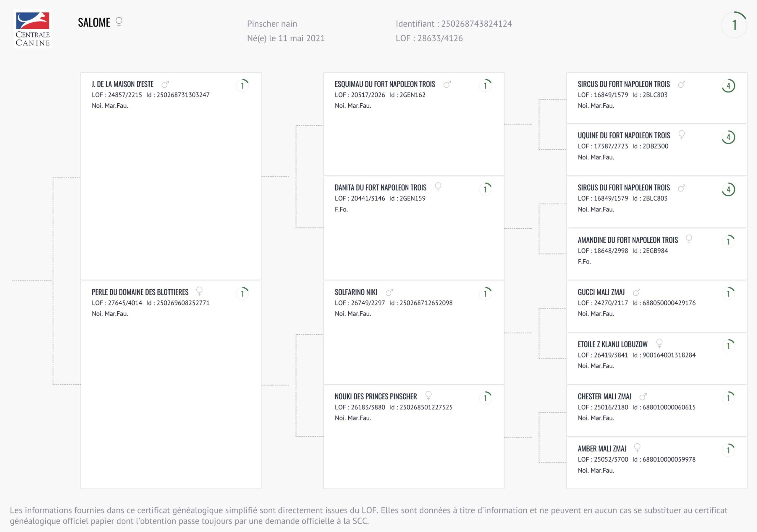Viewport: 757px width, 532px height.
Task: Click the circular 4 badge on UQUINE DU FORT NAPOLEON TROIS
Action: (728, 137)
